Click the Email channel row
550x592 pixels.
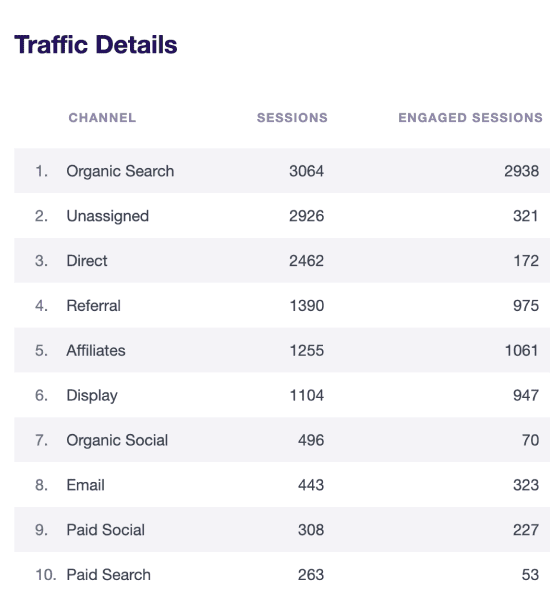pyautogui.click(x=282, y=485)
